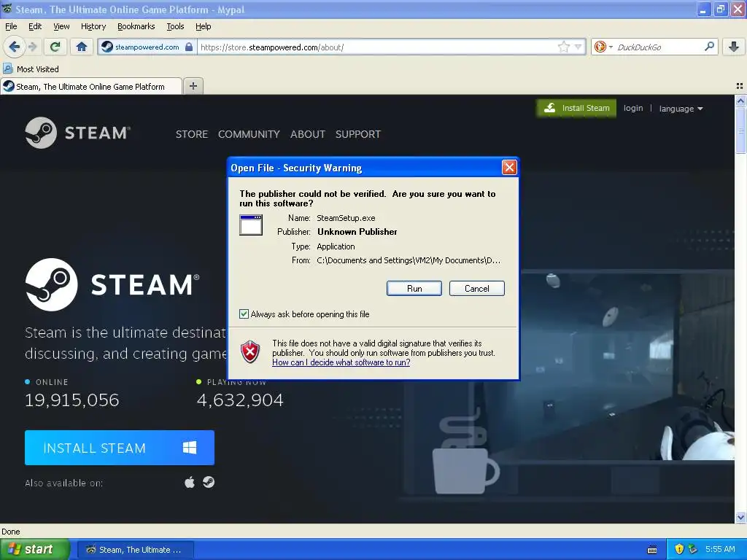Reload the page with the refresh icon
This screenshot has height=560, width=747.
(x=55, y=47)
